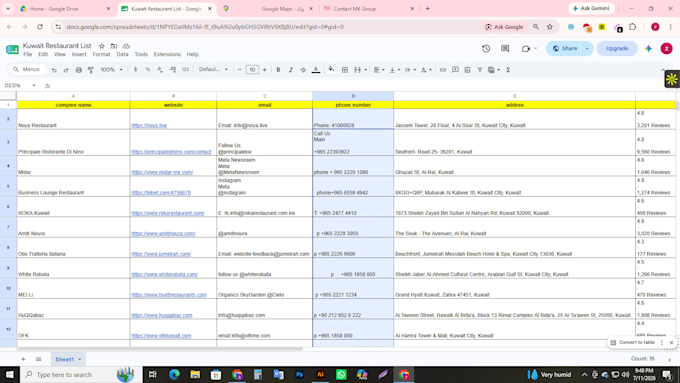This screenshot has height=383, width=680.
Task: Increase decimal places
Action: click(x=173, y=69)
